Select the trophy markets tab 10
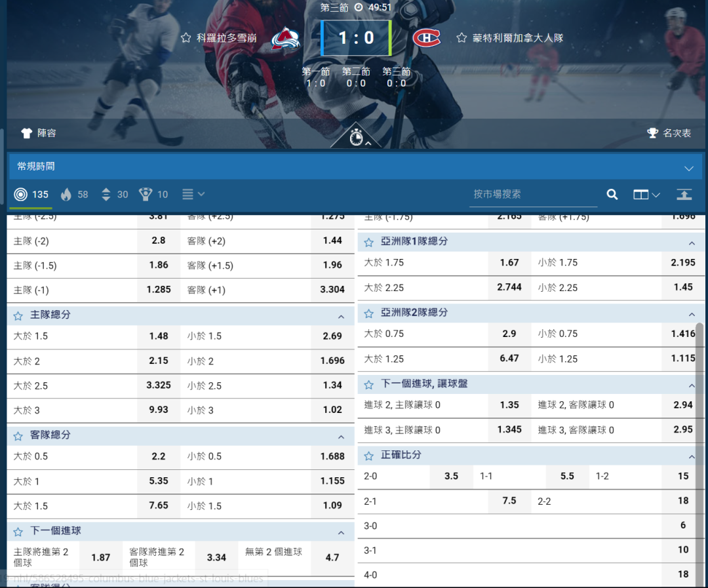 (x=153, y=195)
